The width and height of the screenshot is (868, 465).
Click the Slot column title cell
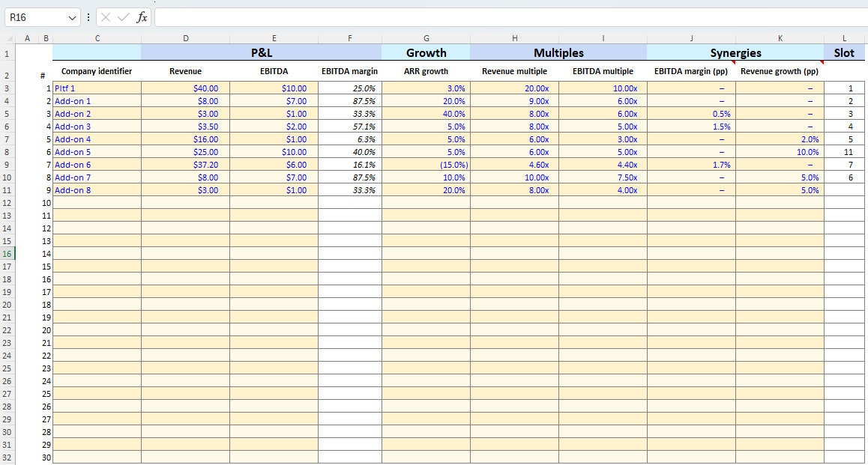[x=844, y=52]
